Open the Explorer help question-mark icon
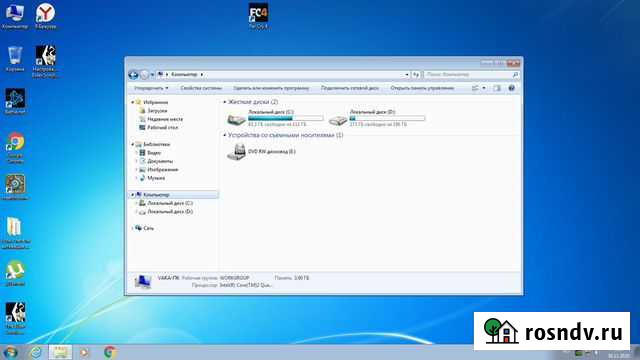Screen dimensions: 640x360 (x=511, y=88)
